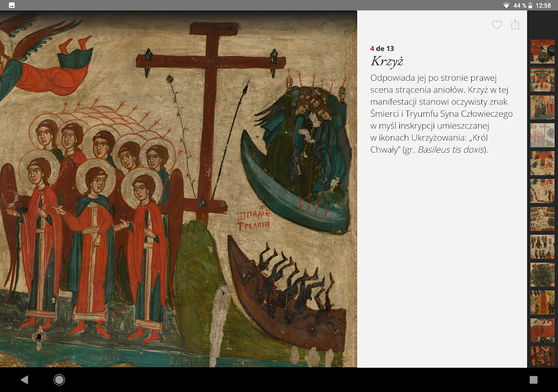The height and width of the screenshot is (392, 558).
Task: Tap the image notification icon in status bar
Action: click(x=12, y=5)
